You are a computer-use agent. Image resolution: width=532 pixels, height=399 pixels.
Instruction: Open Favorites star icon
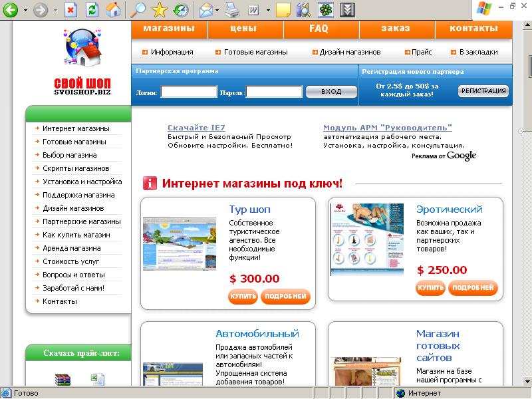(x=159, y=10)
